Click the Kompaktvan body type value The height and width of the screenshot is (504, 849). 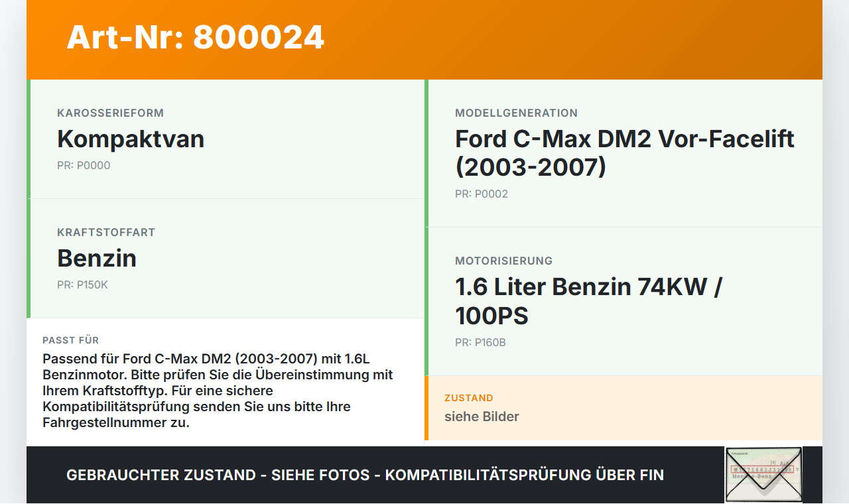pyautogui.click(x=131, y=139)
